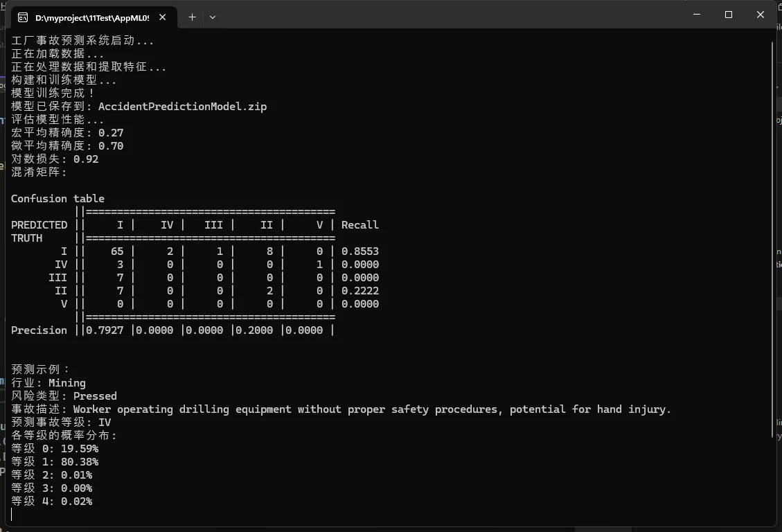Open a new tab with plus button
782x532 pixels.
[193, 17]
